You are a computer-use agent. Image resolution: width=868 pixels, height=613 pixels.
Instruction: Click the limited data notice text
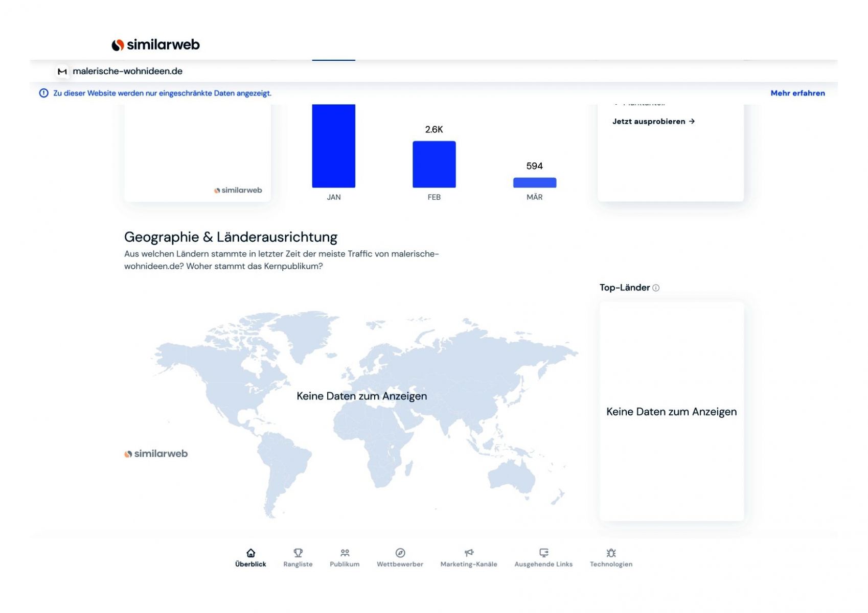163,93
